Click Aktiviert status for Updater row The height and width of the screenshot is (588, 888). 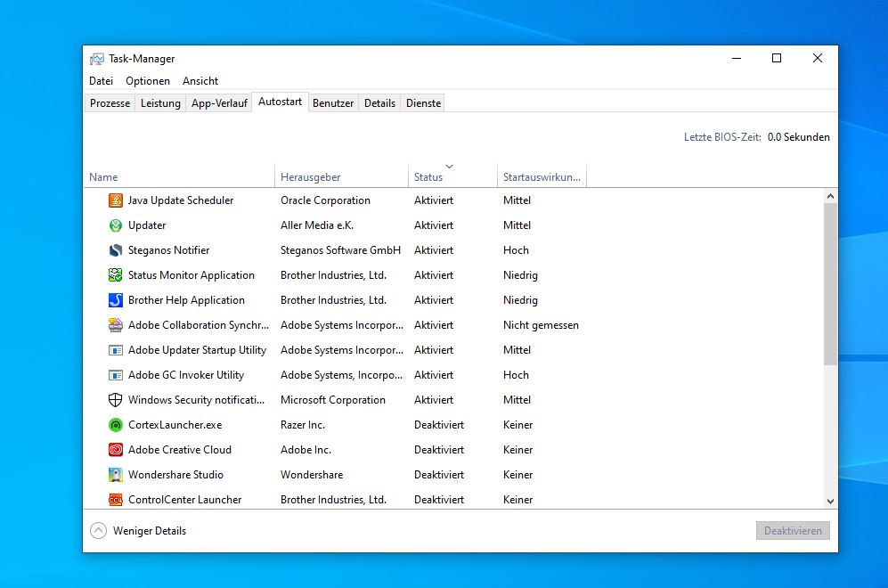(x=434, y=225)
